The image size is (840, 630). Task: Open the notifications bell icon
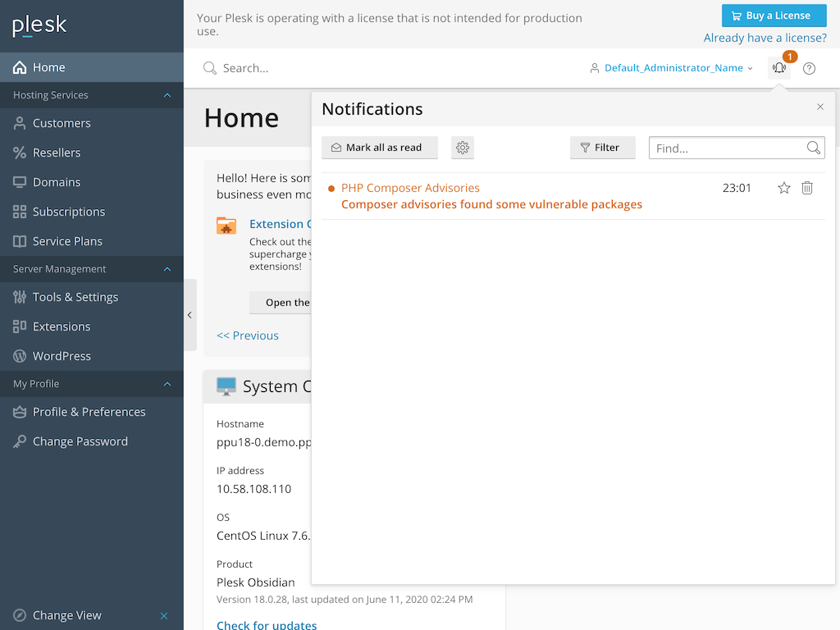pyautogui.click(x=779, y=68)
